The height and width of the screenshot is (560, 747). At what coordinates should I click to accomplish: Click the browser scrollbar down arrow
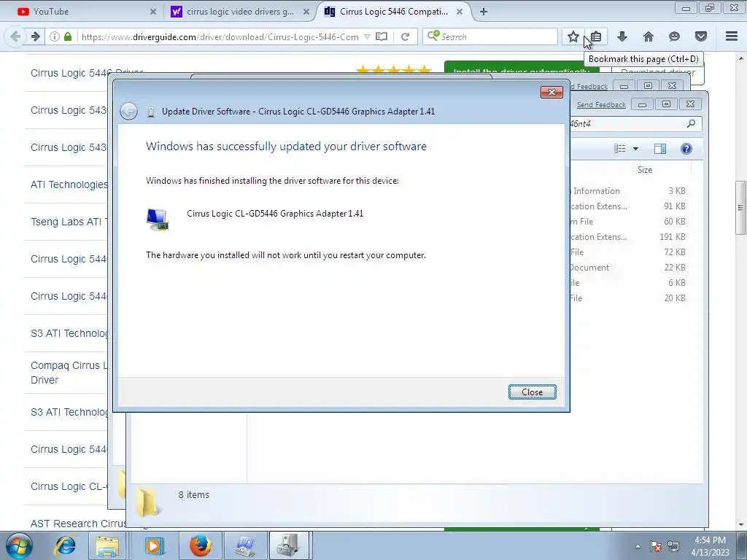coord(741,525)
